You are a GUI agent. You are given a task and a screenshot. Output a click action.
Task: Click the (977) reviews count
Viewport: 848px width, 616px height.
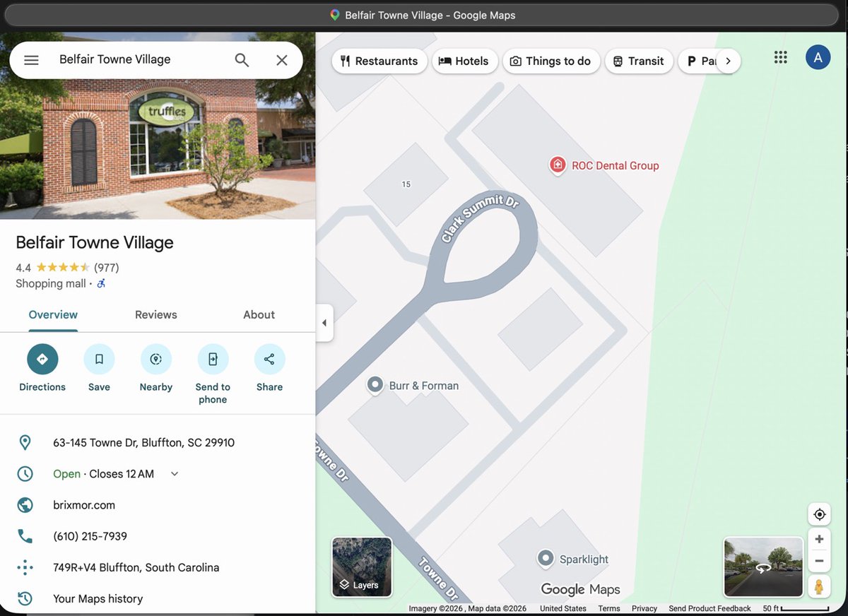click(106, 268)
